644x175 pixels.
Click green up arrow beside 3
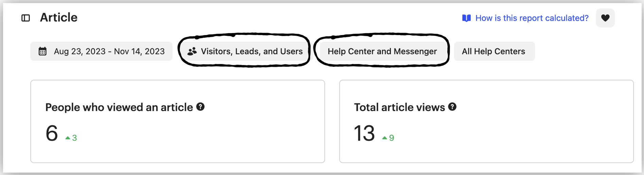point(68,138)
